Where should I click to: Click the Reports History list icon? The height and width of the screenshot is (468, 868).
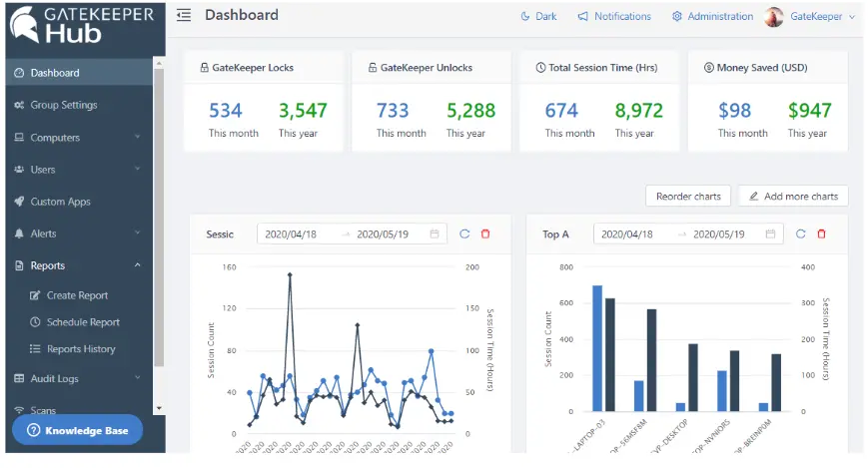click(35, 348)
